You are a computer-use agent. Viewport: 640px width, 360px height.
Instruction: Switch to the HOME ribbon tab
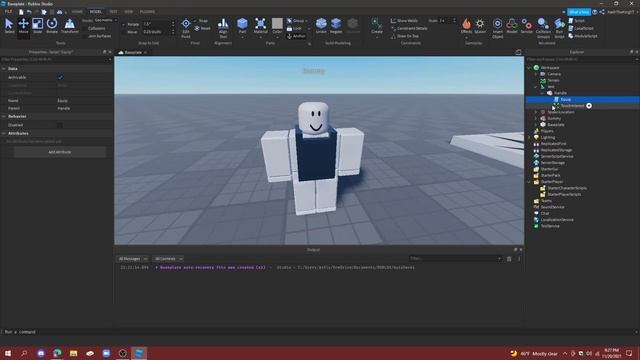pyautogui.click(x=77, y=12)
